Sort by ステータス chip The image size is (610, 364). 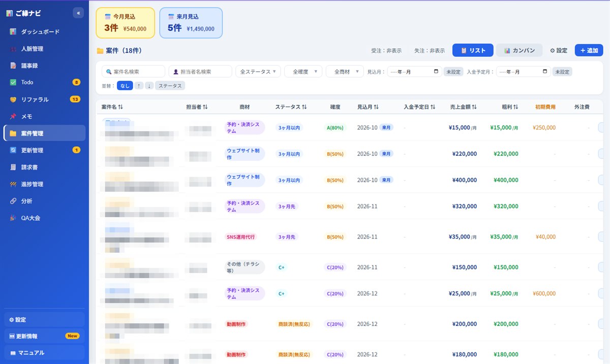[170, 86]
